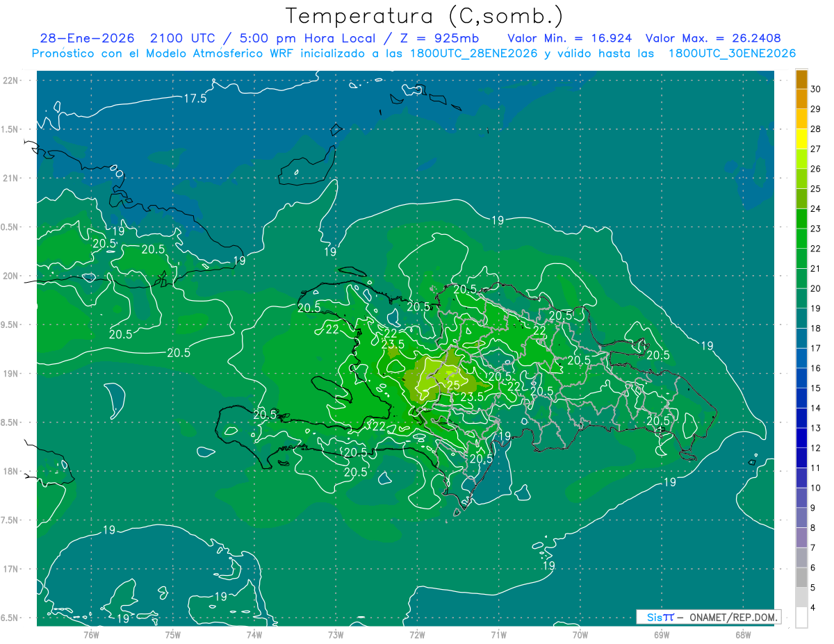Pick the white bottom swatch of the legend
Screen dimensions: 834x644
tap(801, 618)
